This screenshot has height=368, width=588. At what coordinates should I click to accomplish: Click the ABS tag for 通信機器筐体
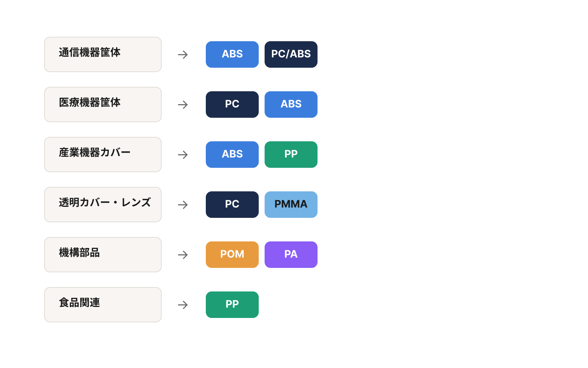click(x=232, y=54)
